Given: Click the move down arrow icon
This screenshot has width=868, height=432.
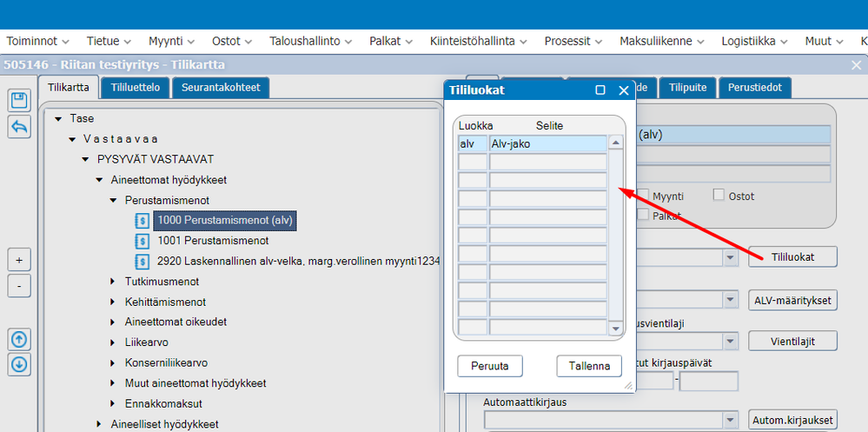Looking at the screenshot, I should [x=19, y=364].
